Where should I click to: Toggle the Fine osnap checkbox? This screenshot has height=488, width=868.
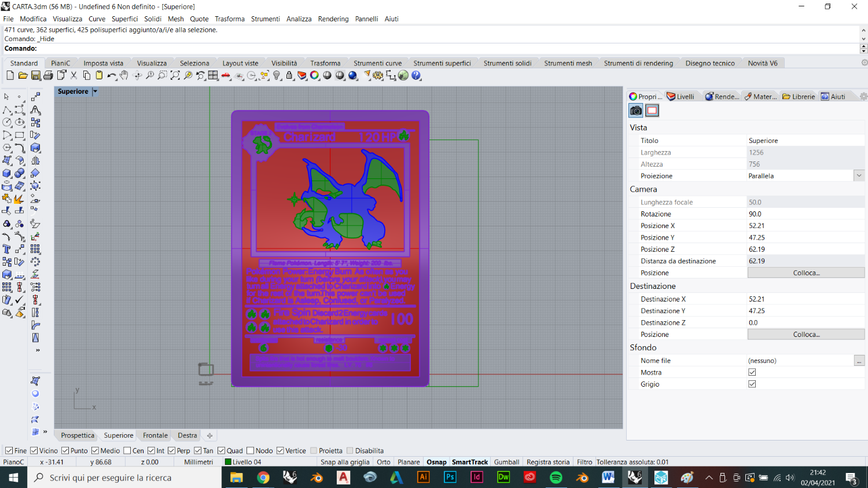9,450
